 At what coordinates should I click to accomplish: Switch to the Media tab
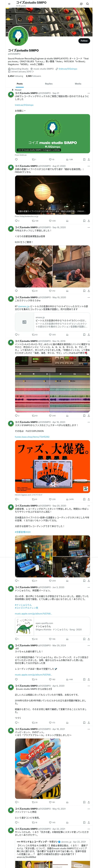point(78,84)
